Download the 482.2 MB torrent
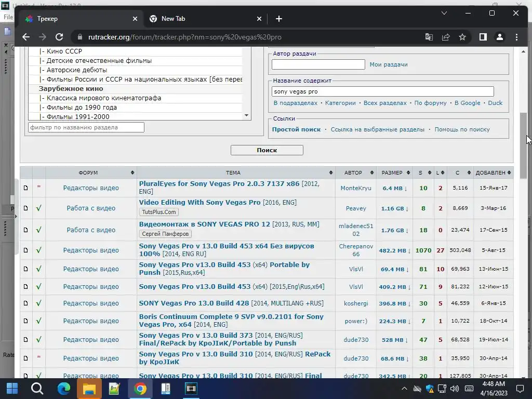Screen dimensions: 532x399 tap(394, 250)
